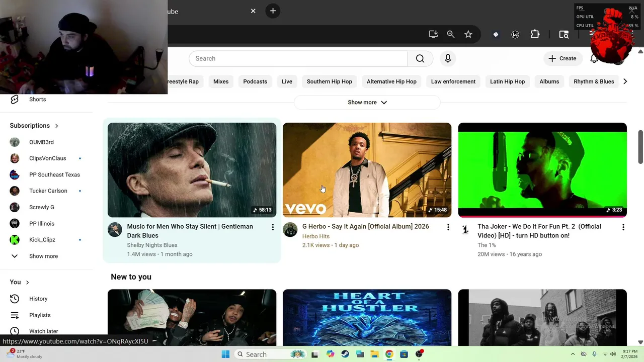Open options menu for Tha Joker video
The image size is (644, 362).
pos(623,227)
